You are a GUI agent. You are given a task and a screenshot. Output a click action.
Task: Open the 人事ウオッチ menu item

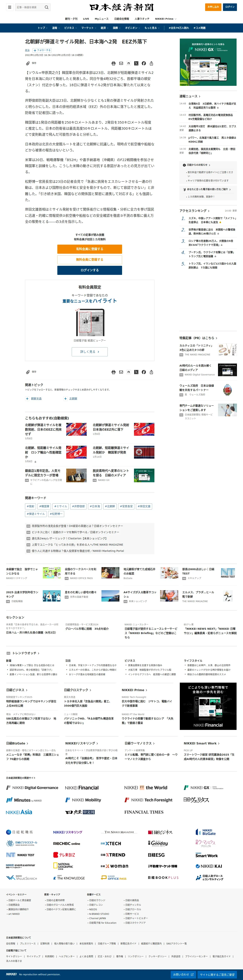[142, 19]
